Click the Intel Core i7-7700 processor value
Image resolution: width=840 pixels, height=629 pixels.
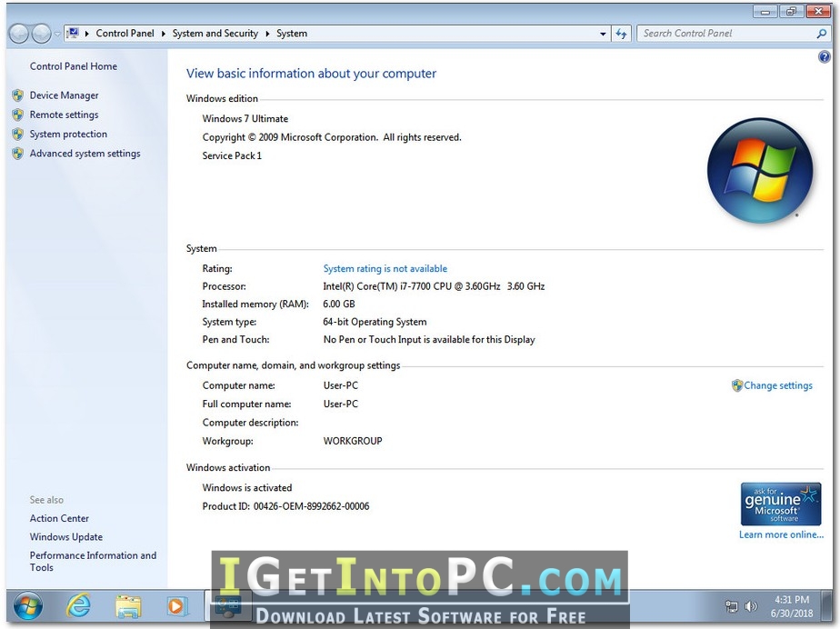coord(434,286)
